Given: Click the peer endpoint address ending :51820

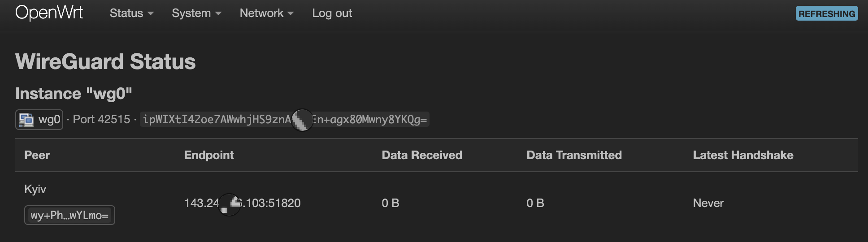Looking at the screenshot, I should point(243,203).
